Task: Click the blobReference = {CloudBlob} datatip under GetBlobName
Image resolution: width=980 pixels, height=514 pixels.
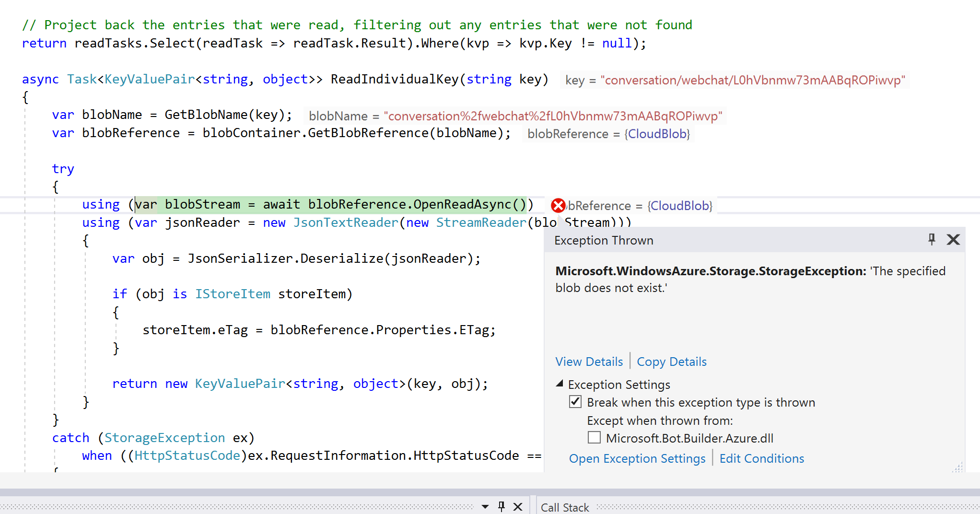Action: pos(608,134)
